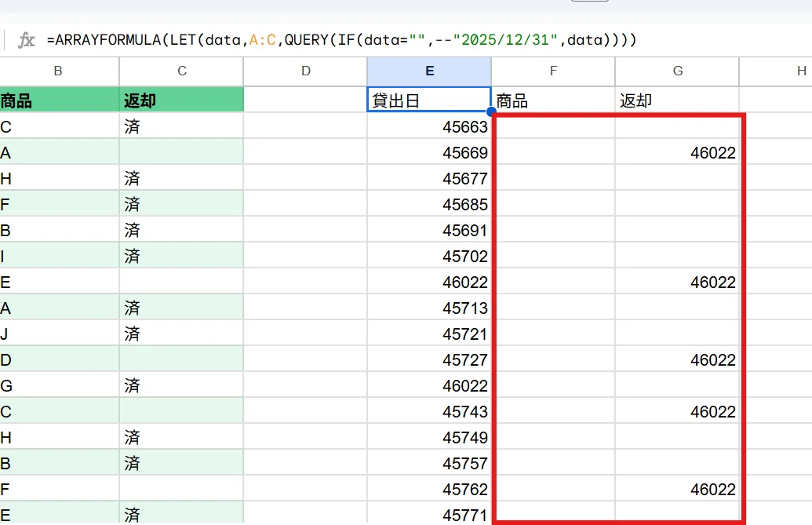Select cell with value 45669
This screenshot has width=812, height=525.
click(429, 152)
